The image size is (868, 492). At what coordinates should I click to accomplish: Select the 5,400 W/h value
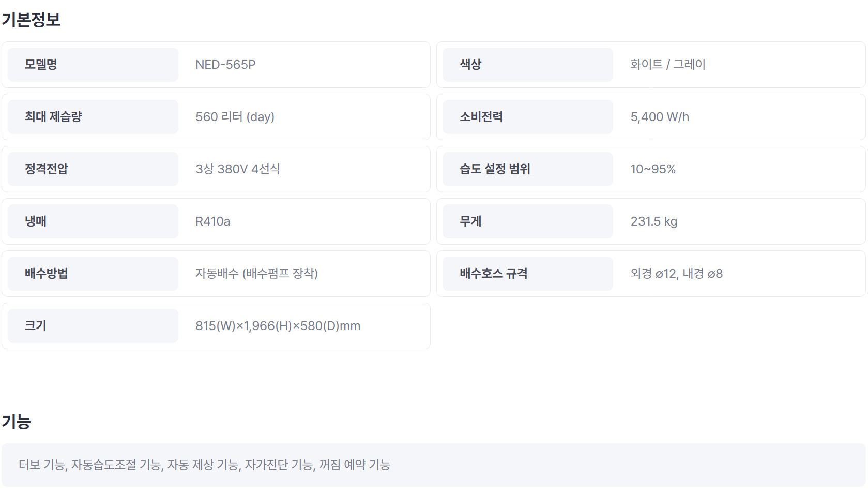[660, 117]
